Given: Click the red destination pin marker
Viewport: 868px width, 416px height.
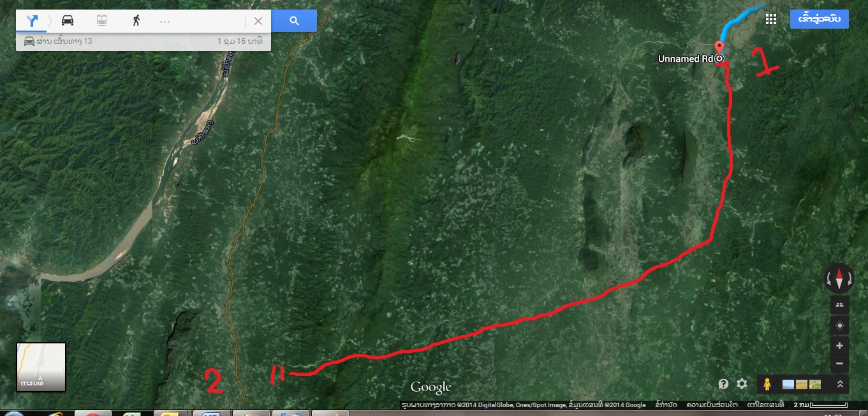Looking at the screenshot, I should click(719, 48).
